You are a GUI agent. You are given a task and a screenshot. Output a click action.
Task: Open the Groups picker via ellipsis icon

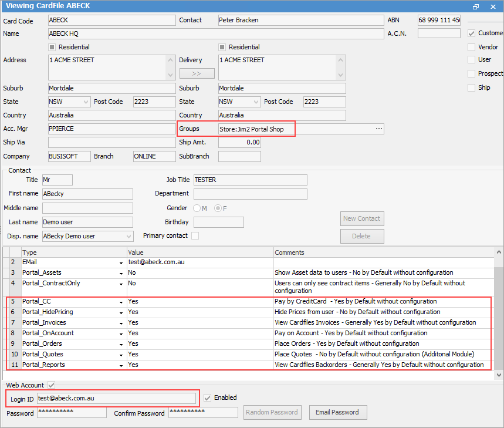pos(378,129)
